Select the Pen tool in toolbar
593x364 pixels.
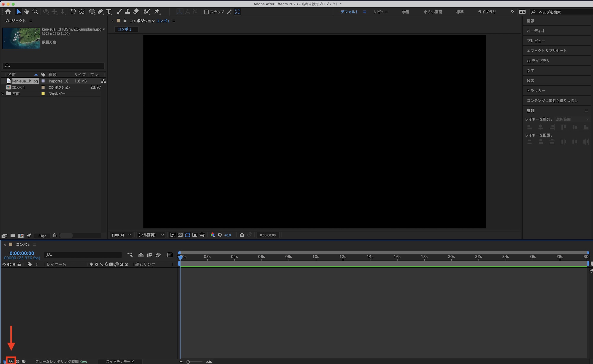pos(101,12)
